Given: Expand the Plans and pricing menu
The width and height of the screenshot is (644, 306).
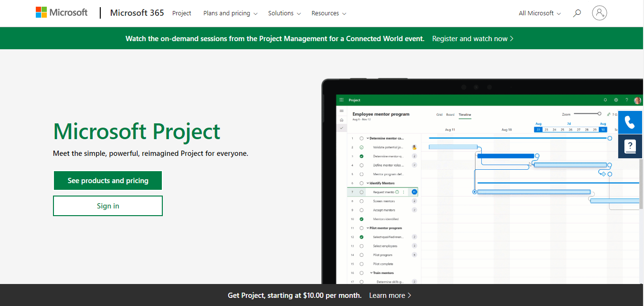Looking at the screenshot, I should point(231,13).
